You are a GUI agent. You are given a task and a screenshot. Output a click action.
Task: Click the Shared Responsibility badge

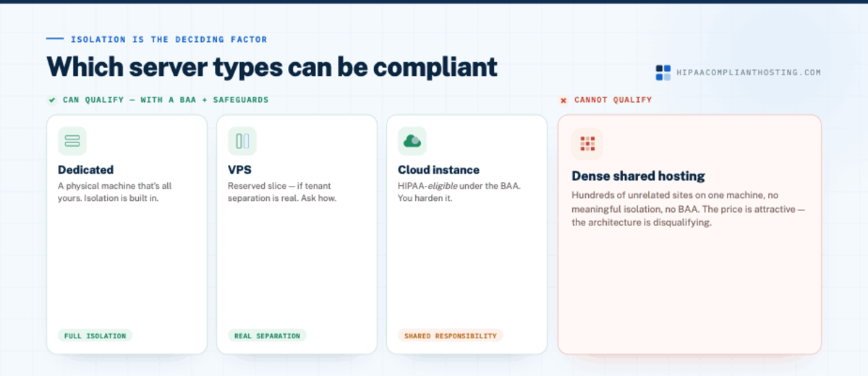(451, 336)
